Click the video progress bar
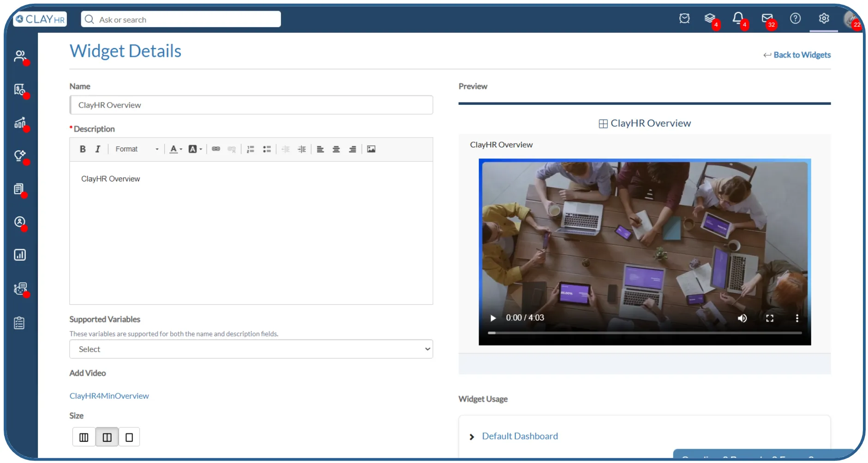Image resolution: width=868 pixels, height=463 pixels. 645,333
